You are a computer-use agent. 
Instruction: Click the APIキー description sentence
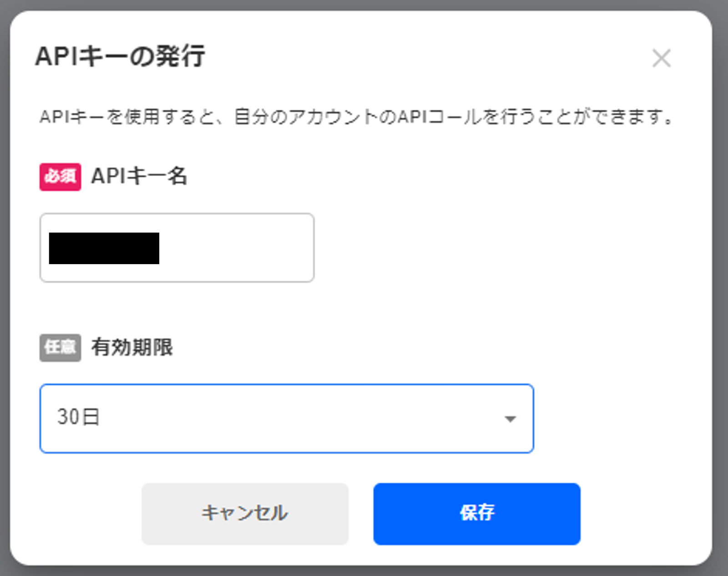(x=355, y=117)
